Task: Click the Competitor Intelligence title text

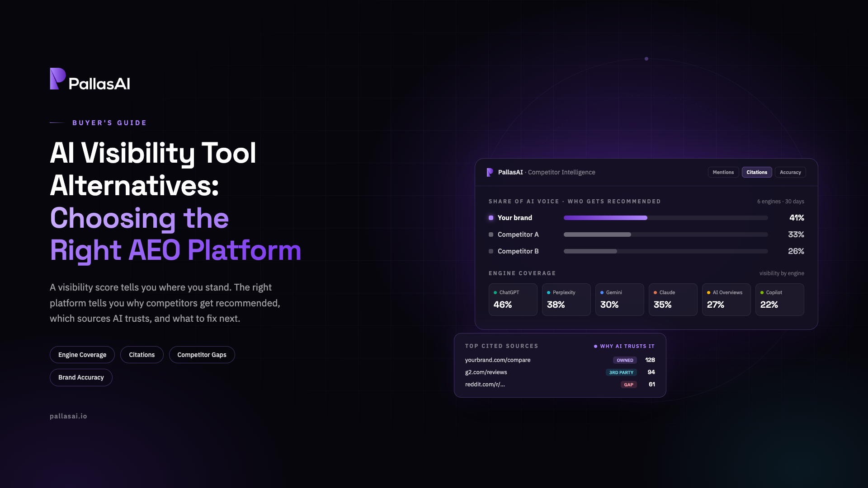Action: 561,172
